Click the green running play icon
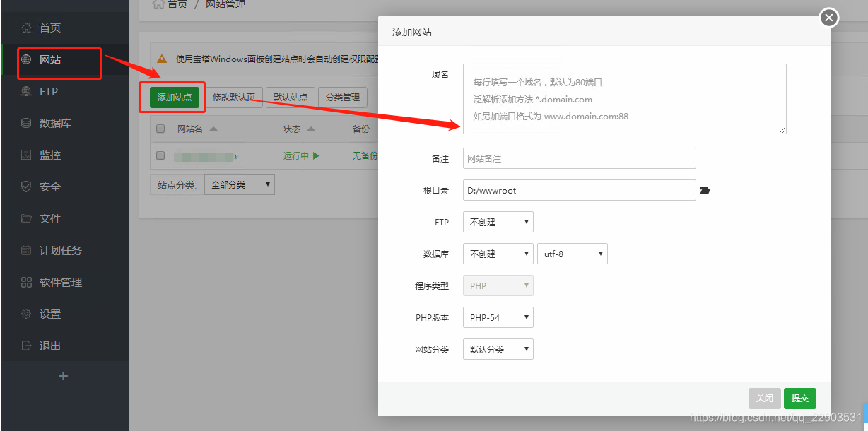This screenshot has height=431, width=868. [316, 155]
